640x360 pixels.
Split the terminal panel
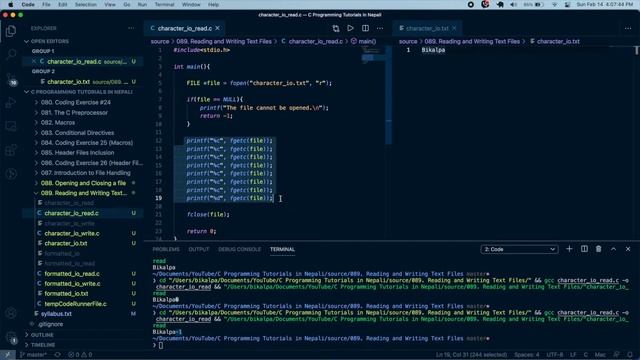pyautogui.click(x=584, y=249)
